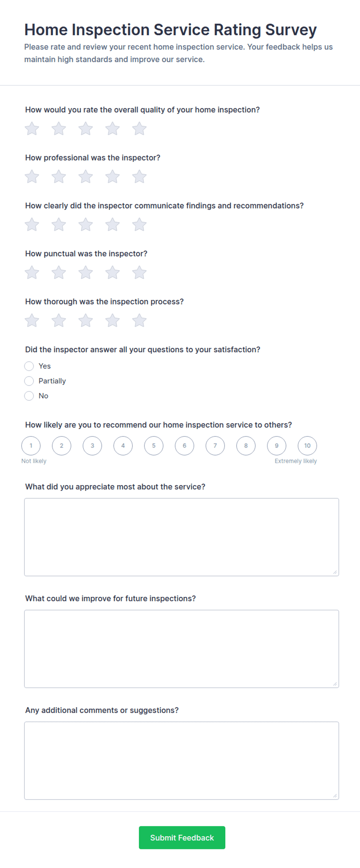The image size is (360, 868).
Task: Select the Yes radio option
Action: click(29, 366)
